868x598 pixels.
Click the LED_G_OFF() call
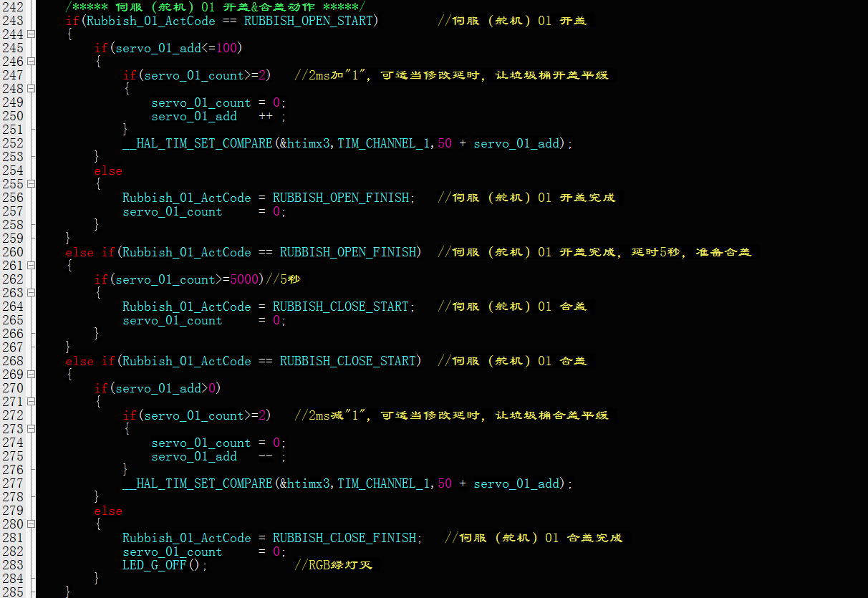(x=165, y=565)
